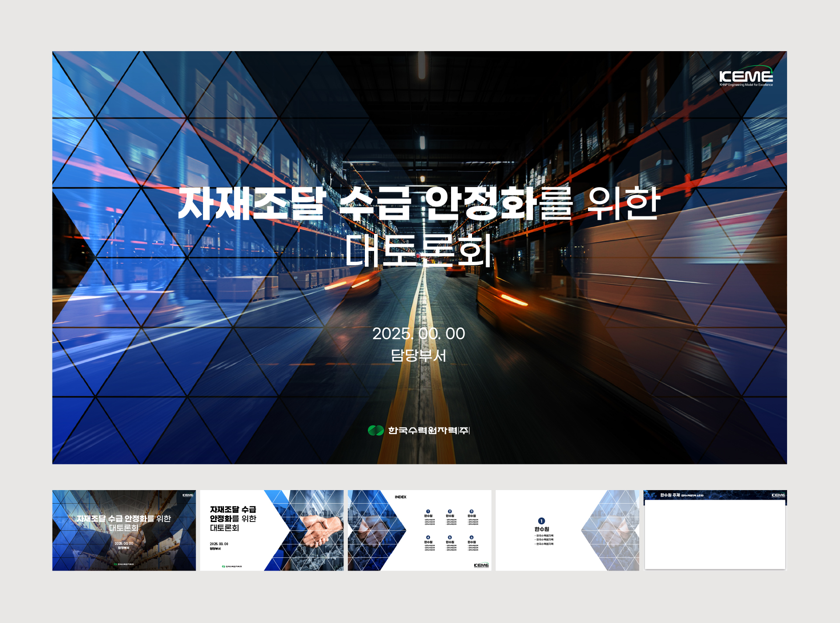Click the ICEME logo on INDEX thumbnail
Screen dimensions: 840x623
[481, 565]
